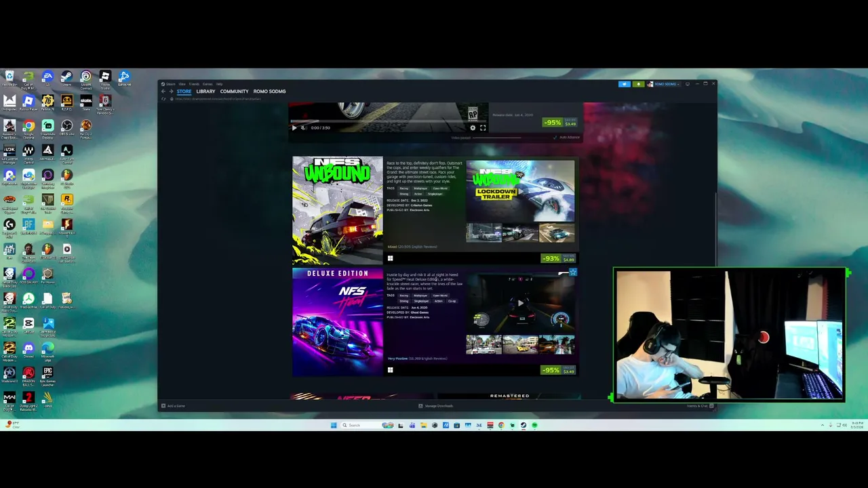Open the ROMO SODMG profile tab

269,91
